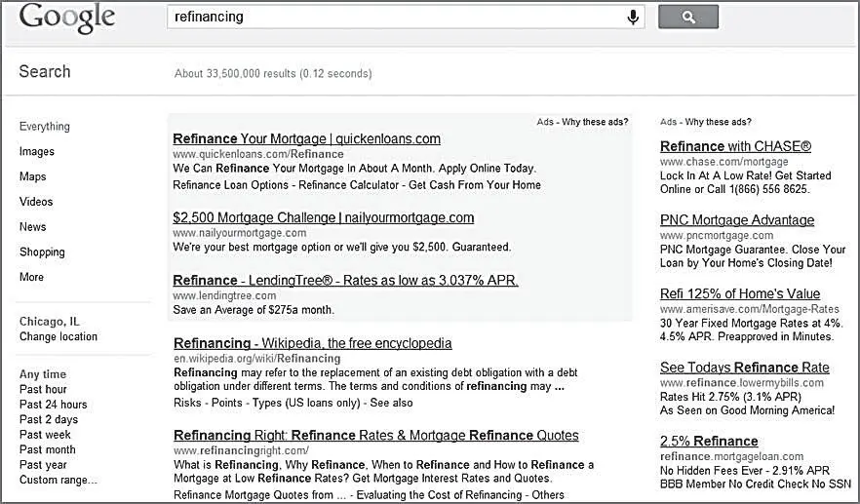Image resolution: width=860 pixels, height=504 pixels.
Task: Click Refinance Mortgage Quotes from sitelink
Action: [x=260, y=494]
